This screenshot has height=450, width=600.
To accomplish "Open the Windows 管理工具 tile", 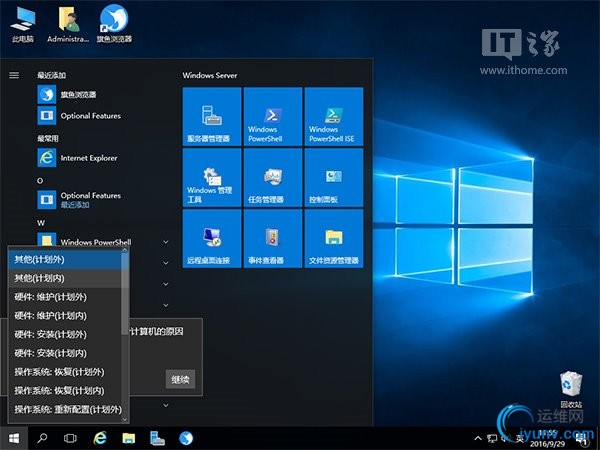I will (x=212, y=178).
